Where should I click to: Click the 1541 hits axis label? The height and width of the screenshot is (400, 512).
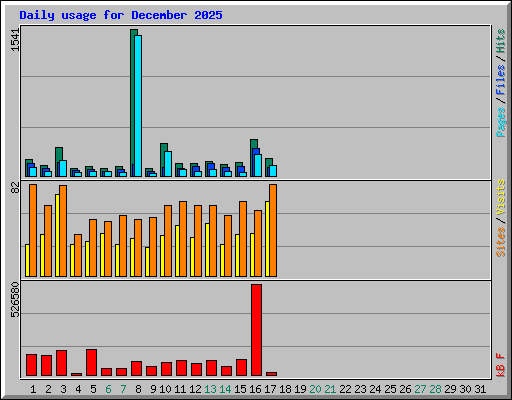coord(15,40)
